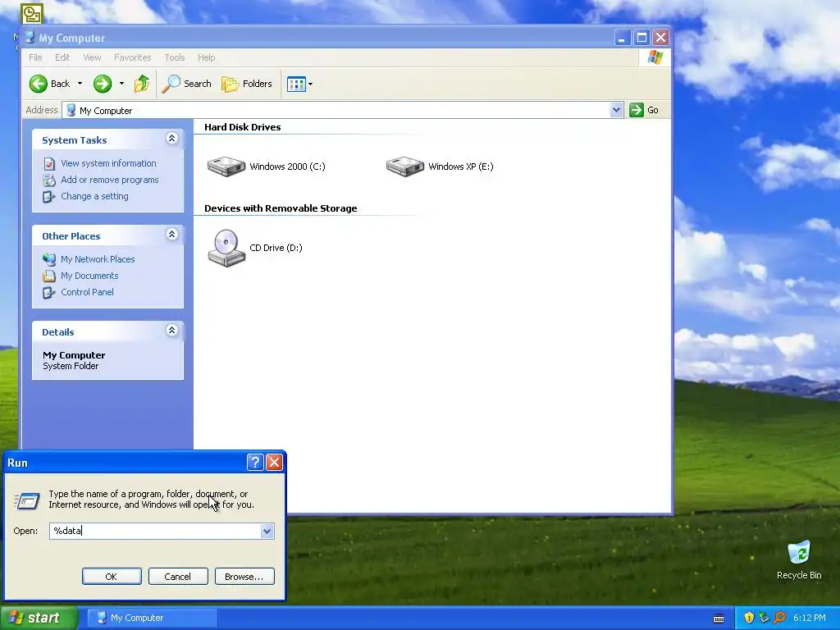Image resolution: width=840 pixels, height=630 pixels.
Task: Open the Edit menu
Action: click(62, 57)
